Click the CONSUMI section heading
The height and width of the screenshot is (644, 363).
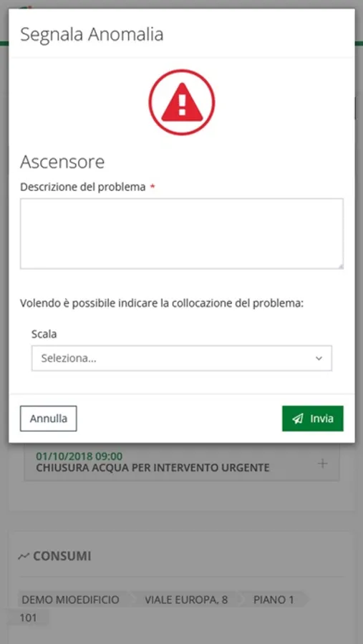[x=62, y=556]
